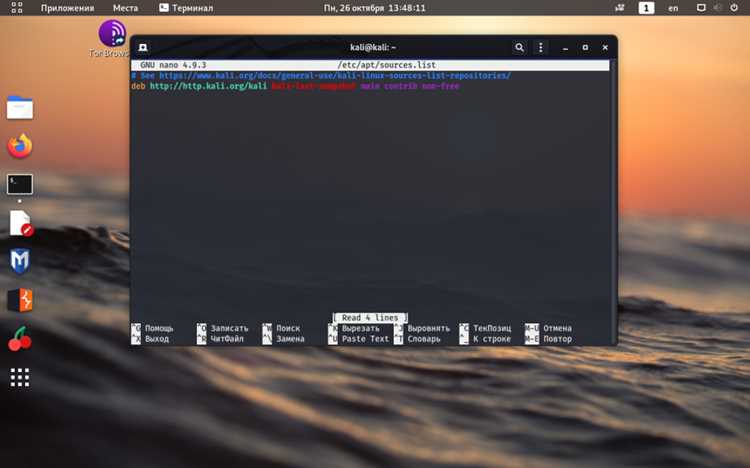
Task: Open the clock and calendar panel
Action: (375, 8)
